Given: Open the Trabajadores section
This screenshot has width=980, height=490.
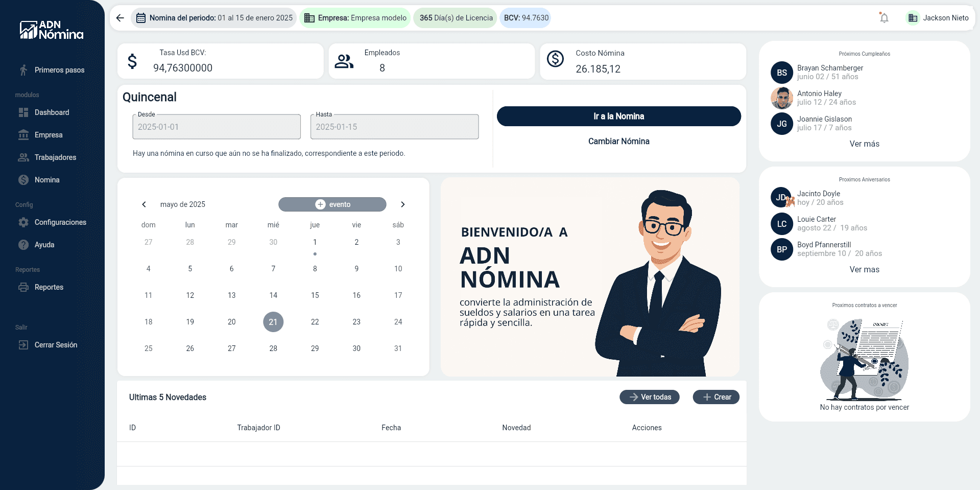Looking at the screenshot, I should pos(55,157).
